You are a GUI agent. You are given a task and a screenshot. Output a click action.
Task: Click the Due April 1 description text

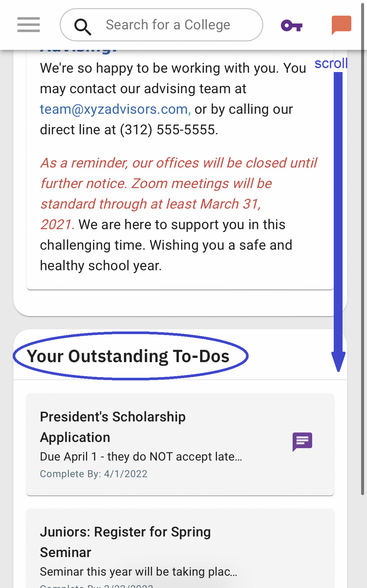141,457
